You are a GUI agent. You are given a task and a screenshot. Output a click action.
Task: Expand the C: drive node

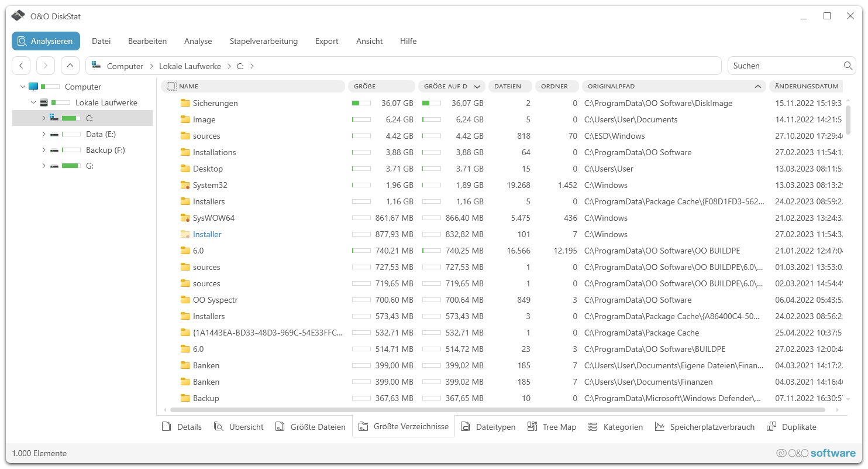point(43,118)
